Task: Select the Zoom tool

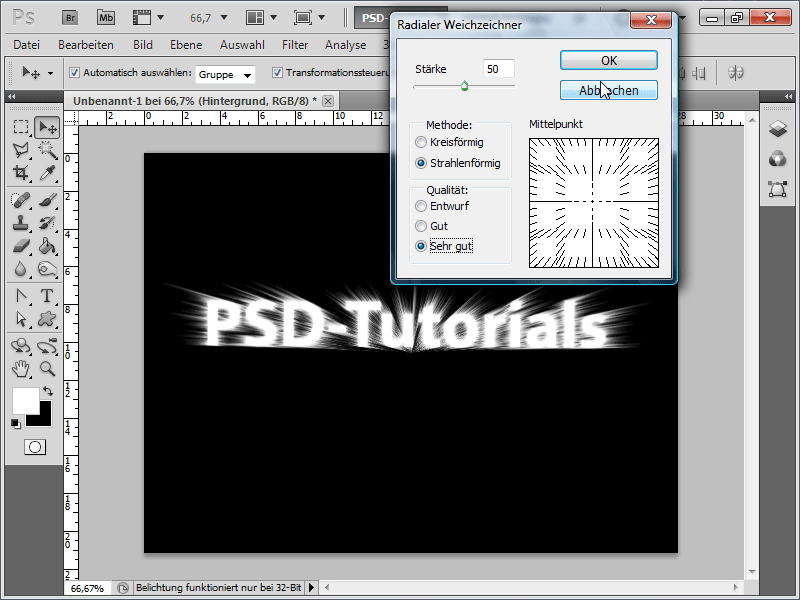Action: tap(47, 368)
